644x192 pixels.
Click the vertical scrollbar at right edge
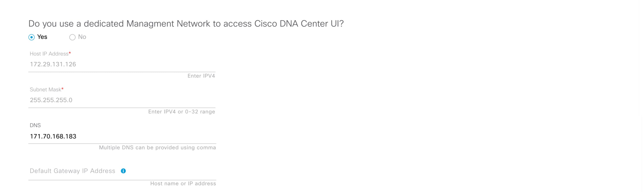tap(642, 96)
